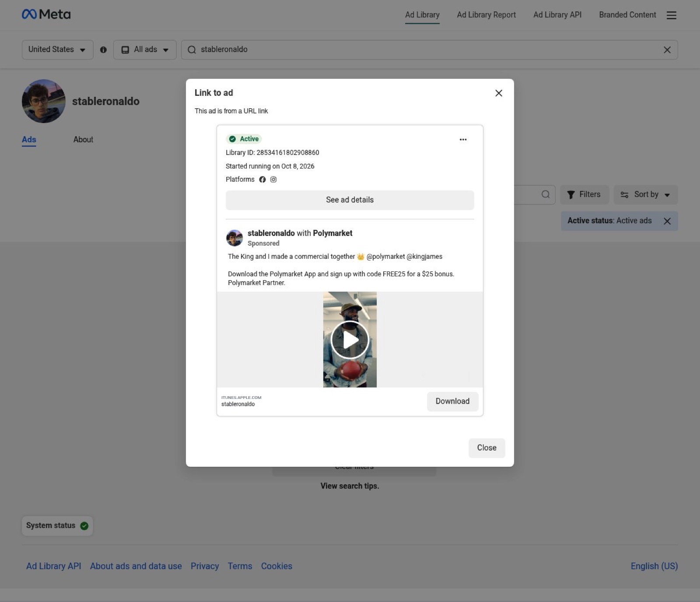Viewport: 700px width, 602px height.
Task: Open the three-dot ad options menu
Action: (463, 140)
